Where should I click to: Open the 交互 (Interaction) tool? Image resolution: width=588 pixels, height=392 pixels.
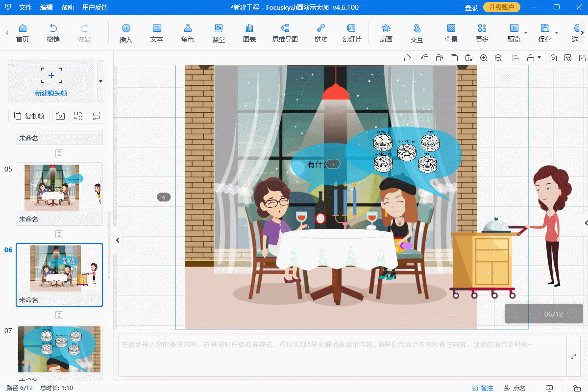pyautogui.click(x=416, y=33)
